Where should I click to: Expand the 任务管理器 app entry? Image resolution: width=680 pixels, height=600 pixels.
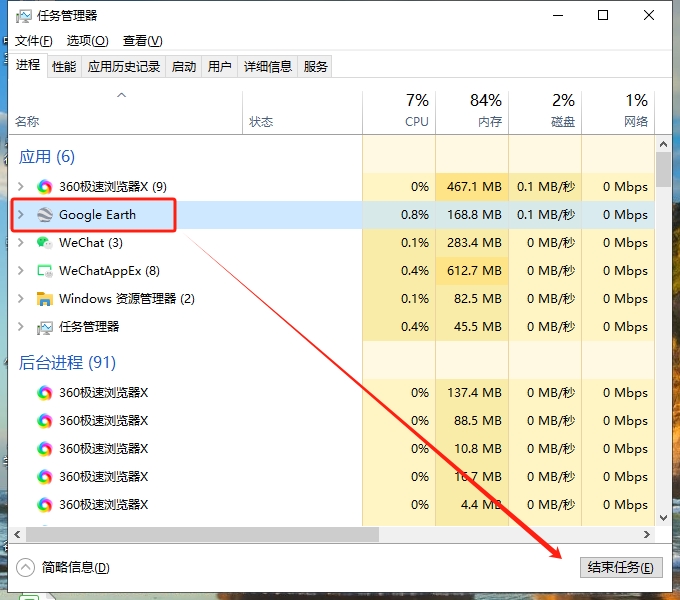[20, 326]
